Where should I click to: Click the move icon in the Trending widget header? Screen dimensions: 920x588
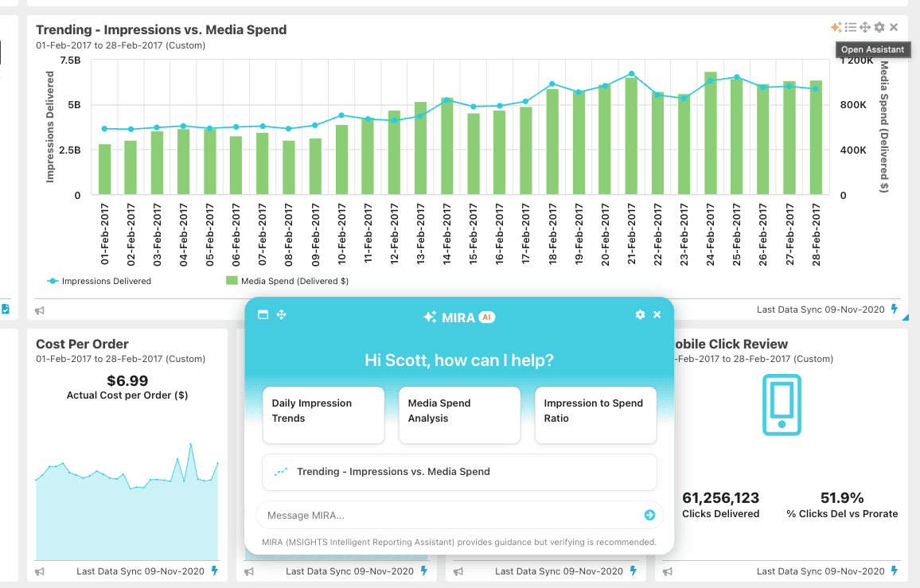864,26
